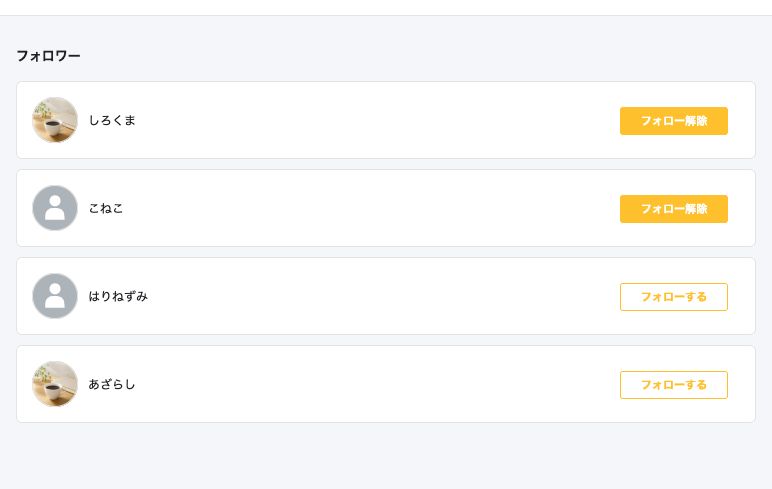Screen dimensions: 772x489
Task: Click the はりねずみ username
Action: [x=118, y=296]
